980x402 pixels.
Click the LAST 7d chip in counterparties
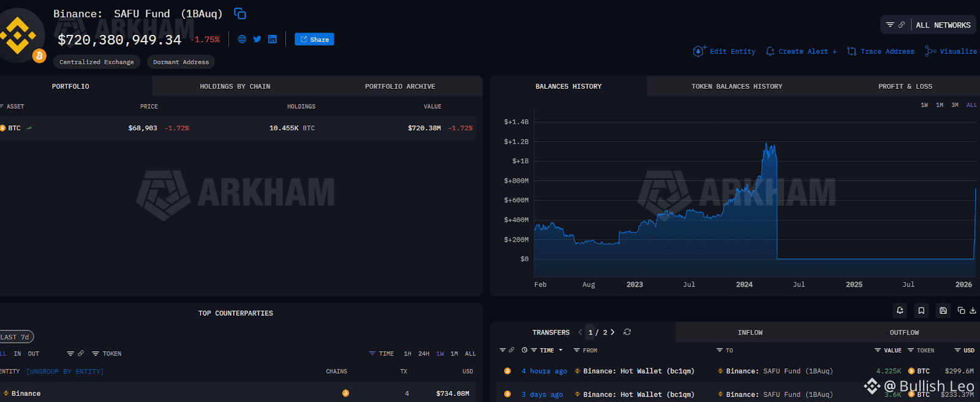coord(16,337)
